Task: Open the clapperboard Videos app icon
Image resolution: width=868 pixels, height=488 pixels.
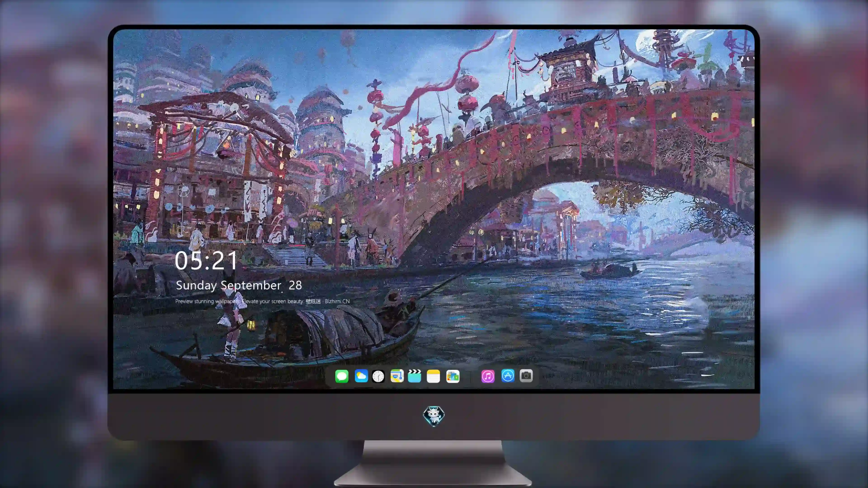Action: [x=415, y=376]
